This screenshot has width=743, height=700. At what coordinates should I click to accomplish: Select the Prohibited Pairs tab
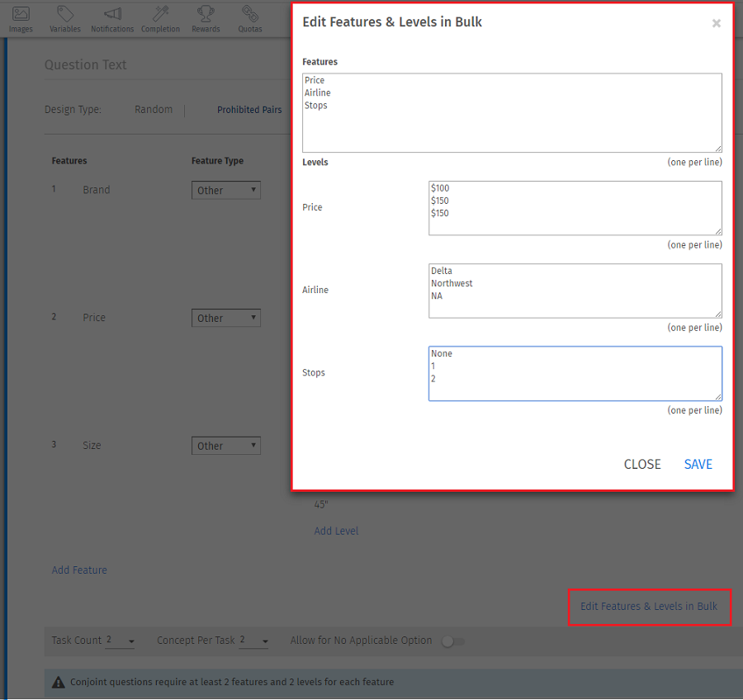[249, 110]
